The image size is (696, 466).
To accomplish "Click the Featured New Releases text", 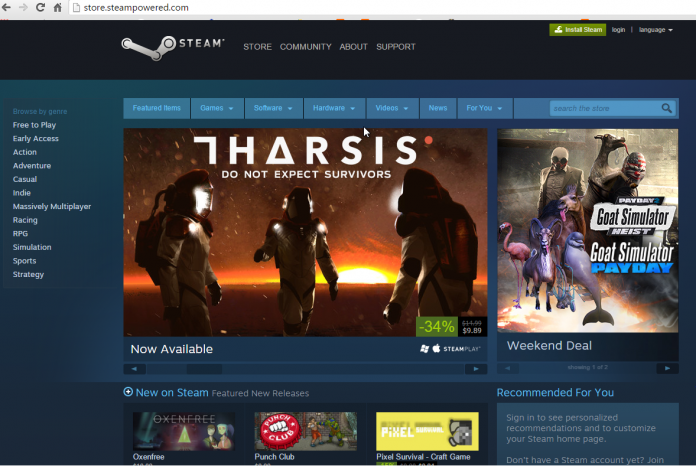I will (260, 394).
